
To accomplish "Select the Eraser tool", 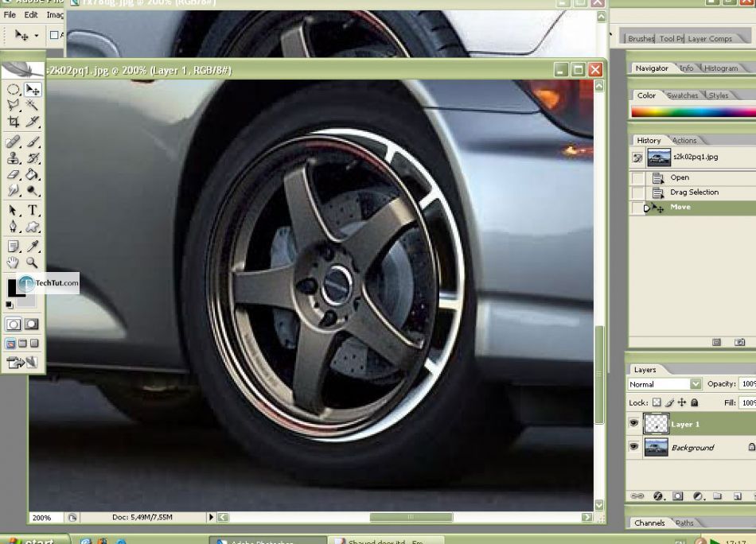I will coord(13,174).
